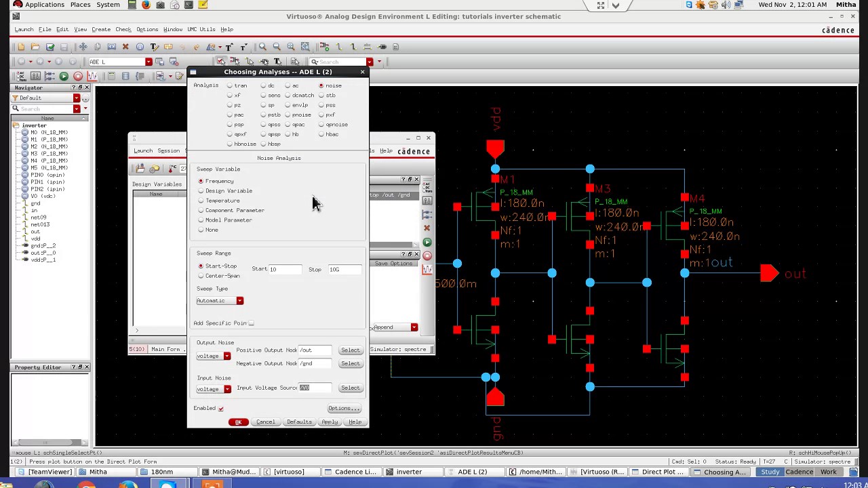This screenshot has height=488, width=868.
Task: Collapse the inverter tree node in Navigator
Action: pyautogui.click(x=16, y=125)
